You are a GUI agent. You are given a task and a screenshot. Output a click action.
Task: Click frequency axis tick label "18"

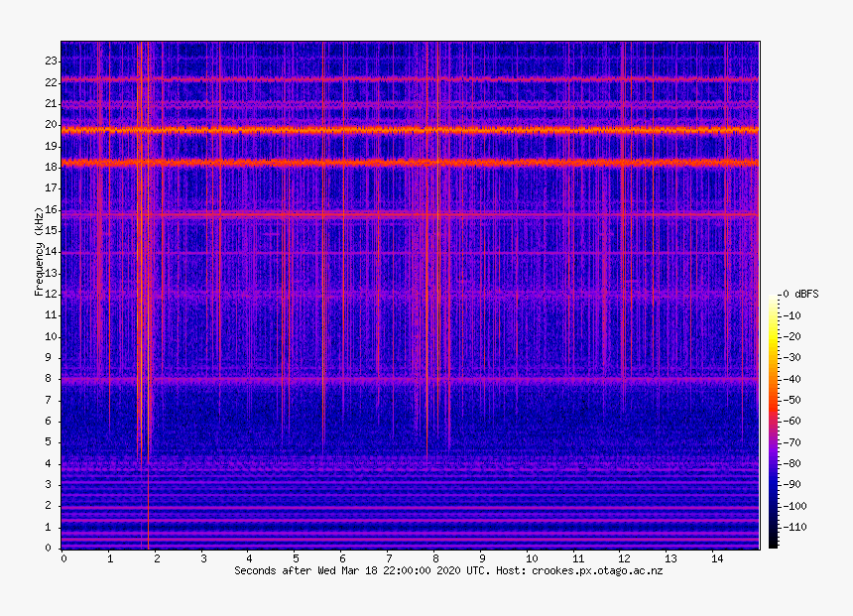click(x=52, y=167)
